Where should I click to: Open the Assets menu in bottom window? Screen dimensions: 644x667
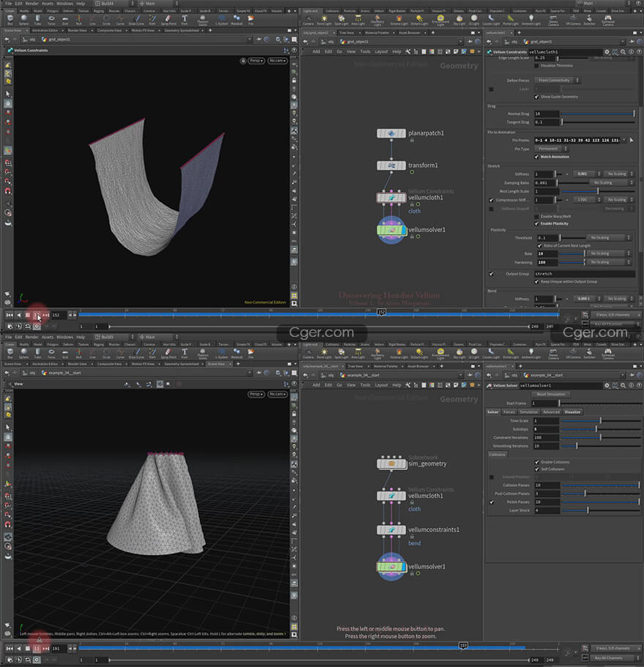48,337
